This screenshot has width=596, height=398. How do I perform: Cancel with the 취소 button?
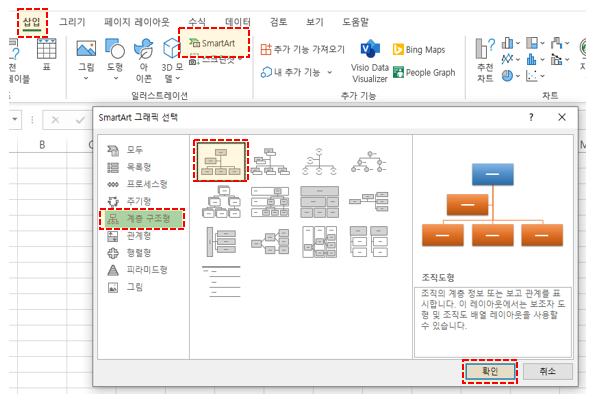547,371
